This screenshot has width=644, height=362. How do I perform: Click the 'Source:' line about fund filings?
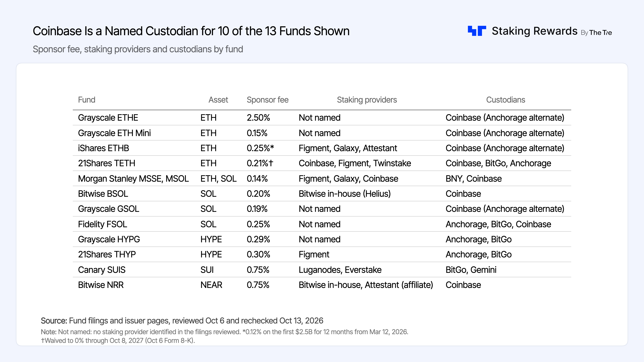point(182,321)
